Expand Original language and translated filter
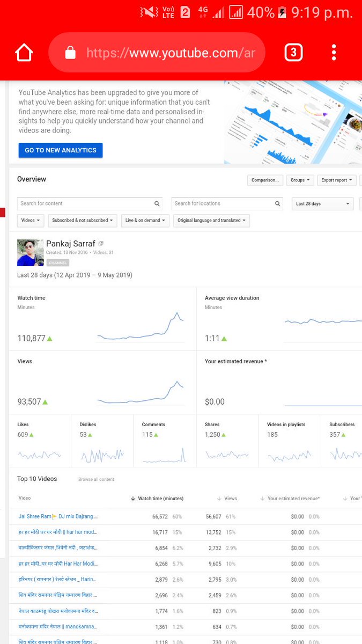 (211, 221)
